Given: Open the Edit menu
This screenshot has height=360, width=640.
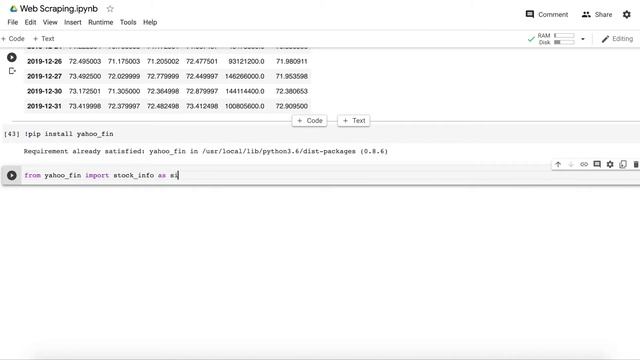Looking at the screenshot, I should pyautogui.click(x=31, y=22).
